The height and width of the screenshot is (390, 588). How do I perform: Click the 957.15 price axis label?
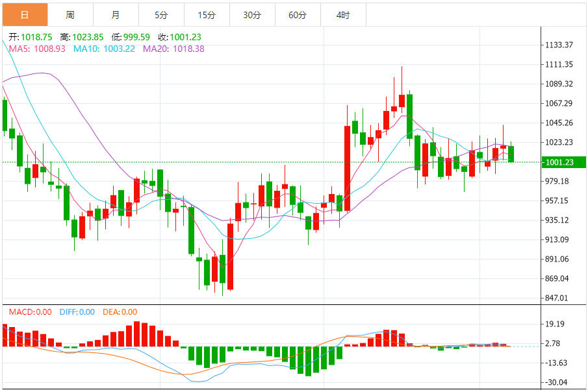coord(557,201)
